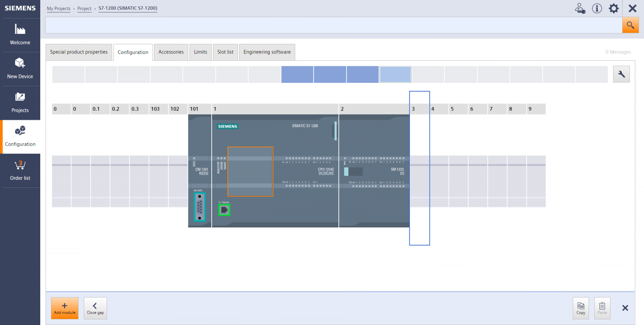Image resolution: width=644 pixels, height=325 pixels.
Task: Click slot header 0.1
Action: point(100,109)
